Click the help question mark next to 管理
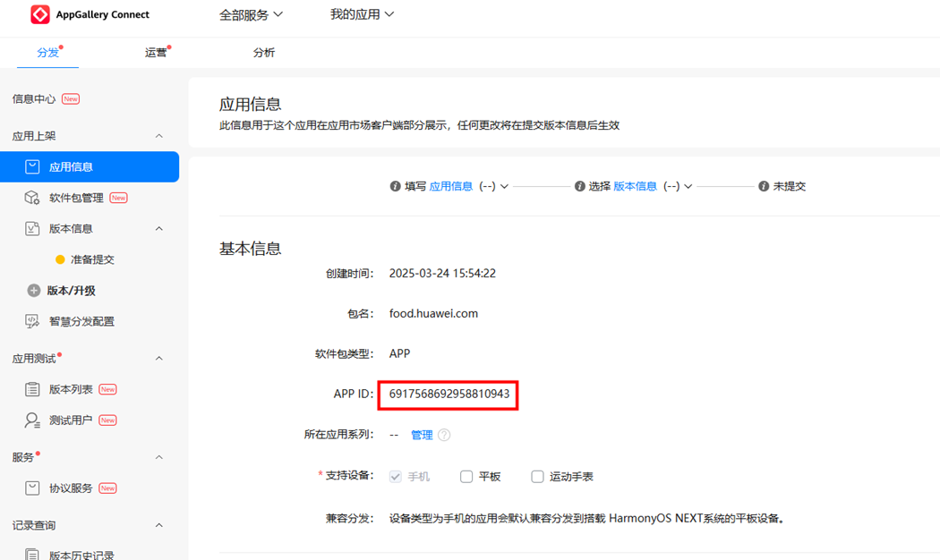 click(x=444, y=435)
